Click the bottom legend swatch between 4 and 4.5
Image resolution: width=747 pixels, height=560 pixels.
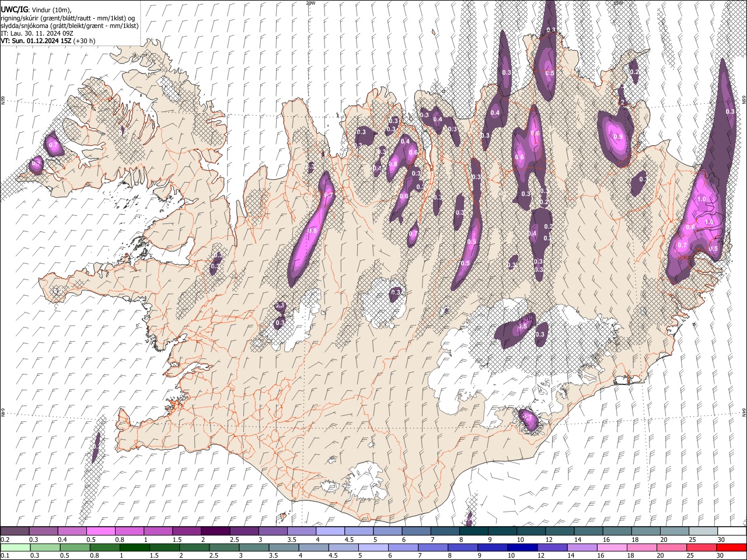[x=313, y=547]
